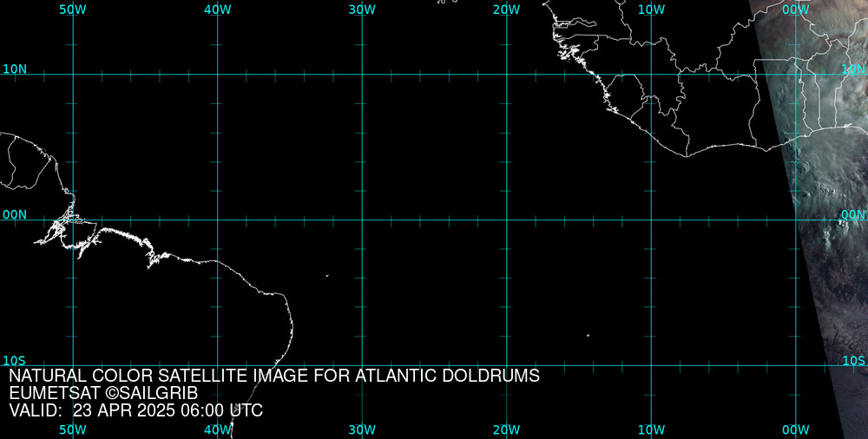Click the 00W longitude label along the top edge
The width and height of the screenshot is (868, 439).
click(796, 10)
